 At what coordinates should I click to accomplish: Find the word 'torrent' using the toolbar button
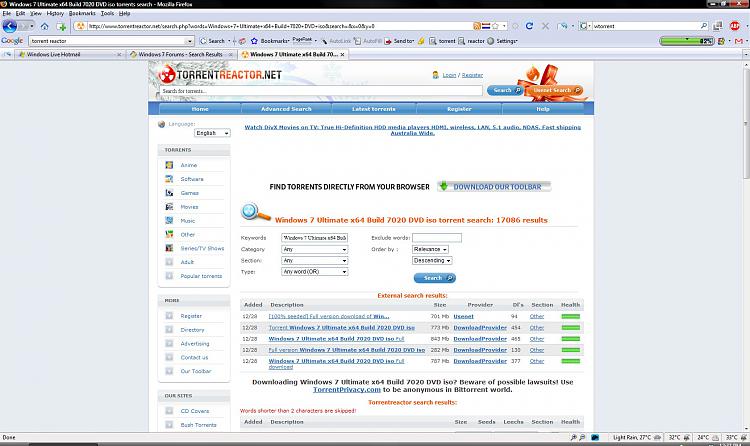coord(442,41)
